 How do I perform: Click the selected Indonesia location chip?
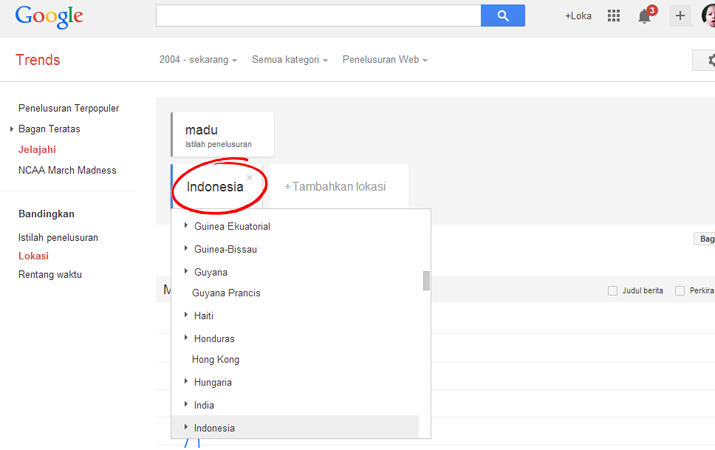click(x=215, y=187)
